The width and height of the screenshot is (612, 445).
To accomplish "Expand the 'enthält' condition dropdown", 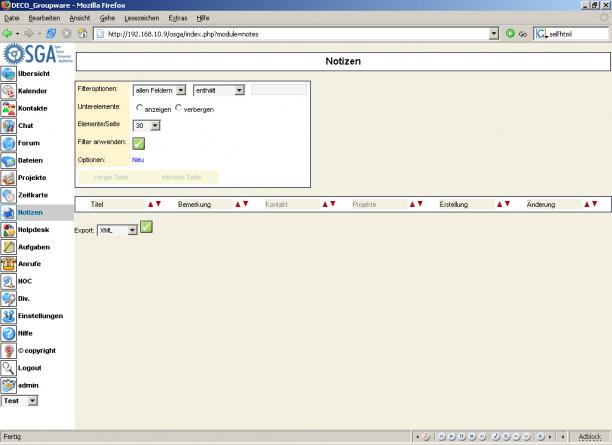I will pyautogui.click(x=219, y=90).
